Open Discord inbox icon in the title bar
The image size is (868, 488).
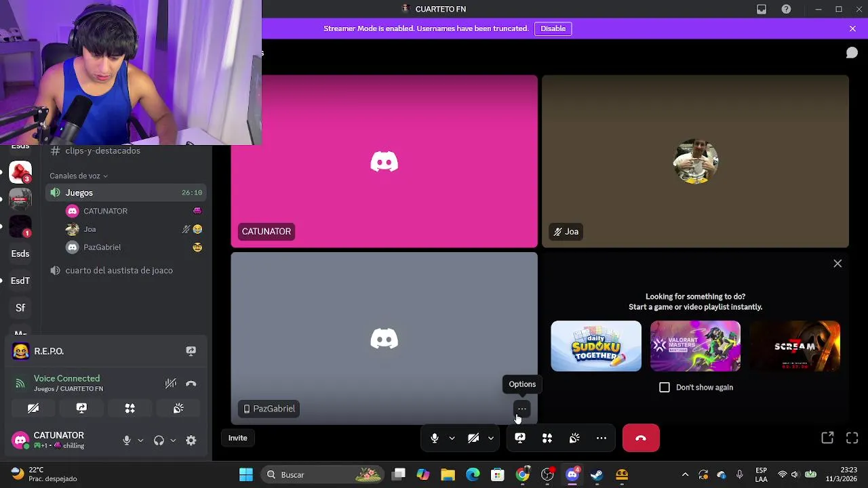tap(762, 9)
